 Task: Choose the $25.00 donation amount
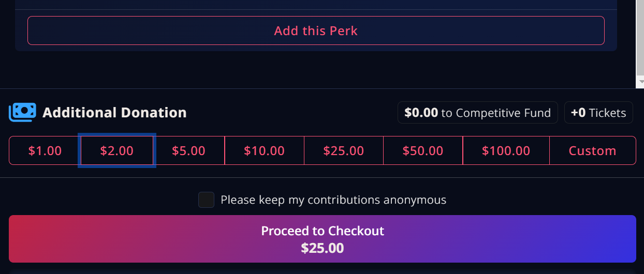[x=344, y=150]
